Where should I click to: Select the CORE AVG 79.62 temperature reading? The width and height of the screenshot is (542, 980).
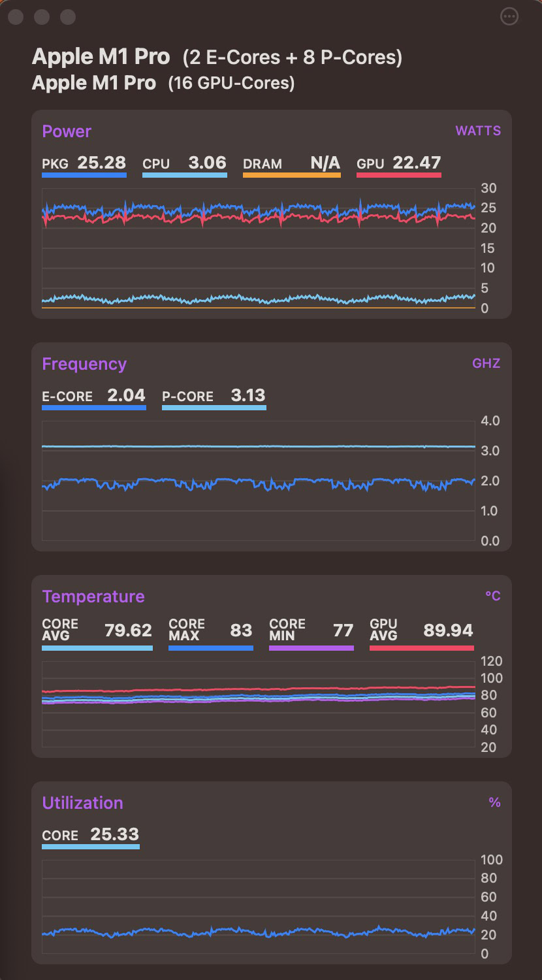coord(97,634)
